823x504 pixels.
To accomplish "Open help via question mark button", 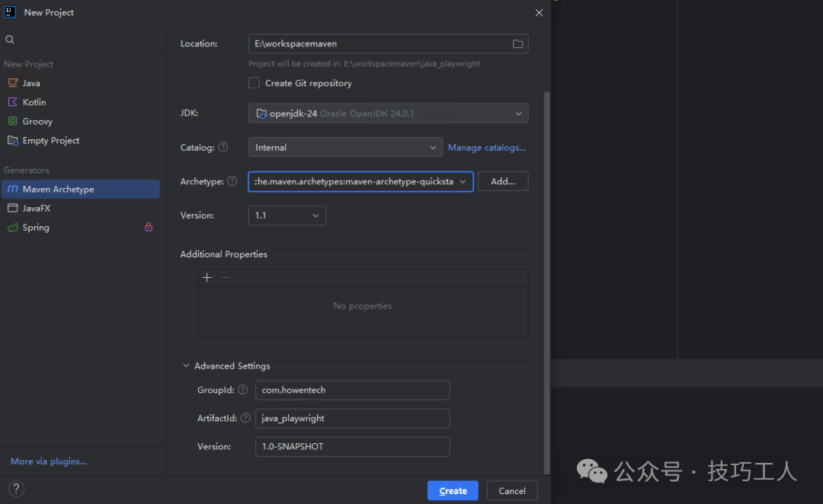I will (x=16, y=489).
